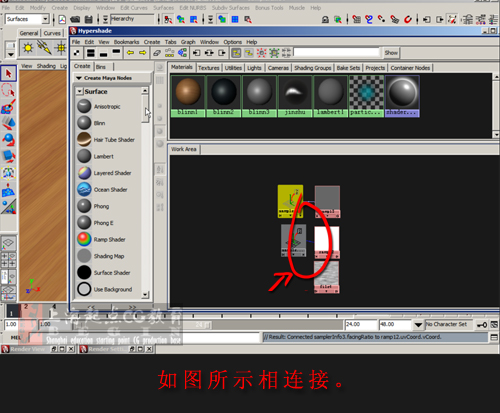This screenshot has height=413, width=500.
Task: Click the General shelf tab
Action: 29,33
